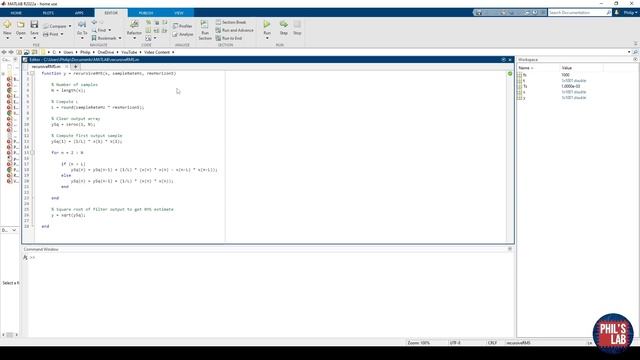
Task: Expand the Find dropdown arrow
Action: [x=109, y=30]
